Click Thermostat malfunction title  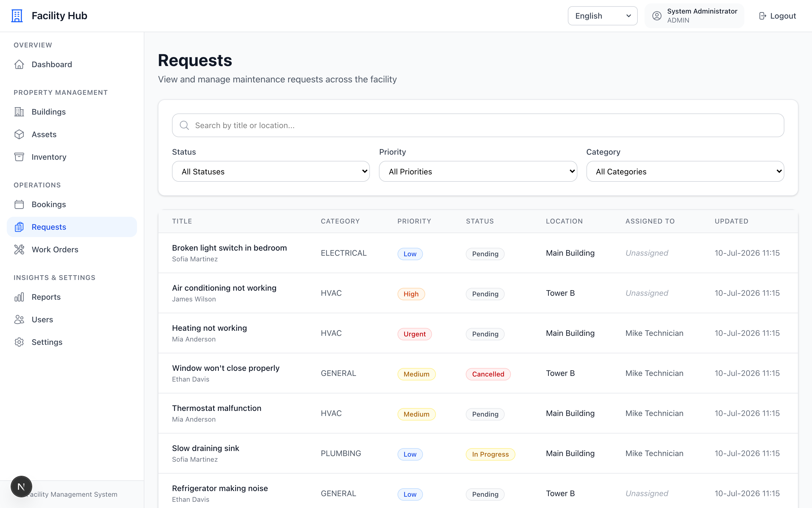tap(217, 408)
